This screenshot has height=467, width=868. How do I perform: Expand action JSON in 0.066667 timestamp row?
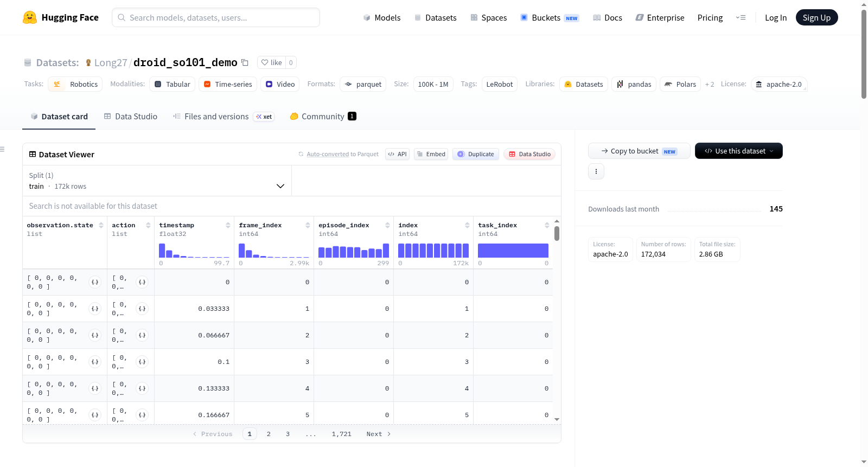pyautogui.click(x=142, y=335)
